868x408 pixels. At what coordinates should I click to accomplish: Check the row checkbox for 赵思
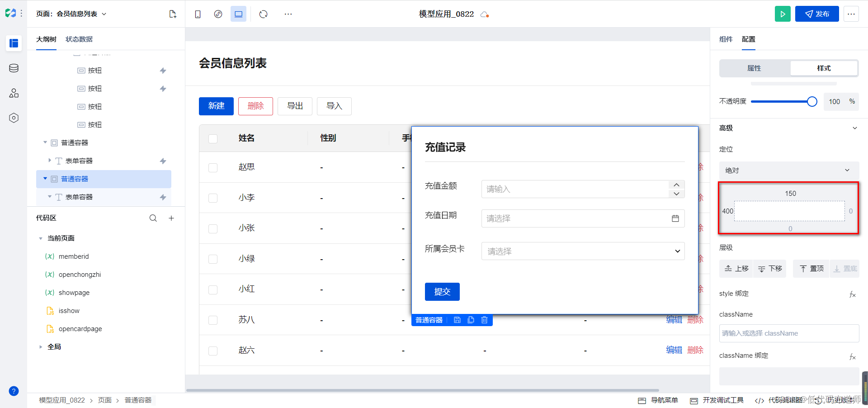(213, 168)
